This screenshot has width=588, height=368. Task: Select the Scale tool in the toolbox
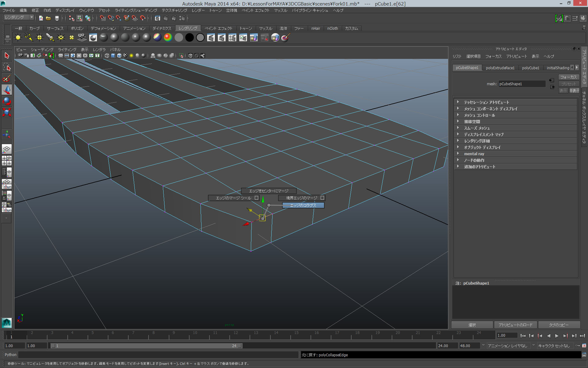click(6, 112)
